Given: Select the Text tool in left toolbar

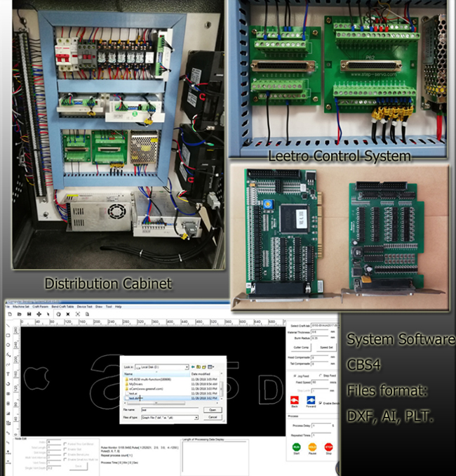Looking at the screenshot, I should point(7,374).
